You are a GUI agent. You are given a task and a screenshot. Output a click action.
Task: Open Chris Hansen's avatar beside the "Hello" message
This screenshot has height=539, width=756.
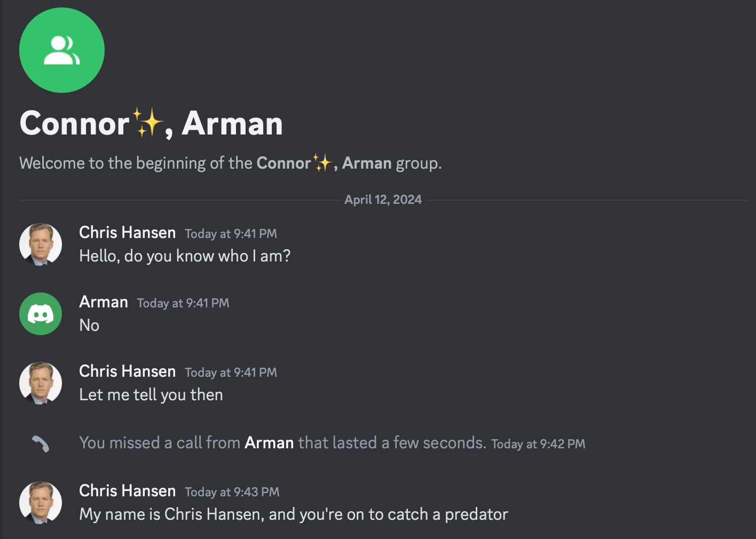coord(41,244)
